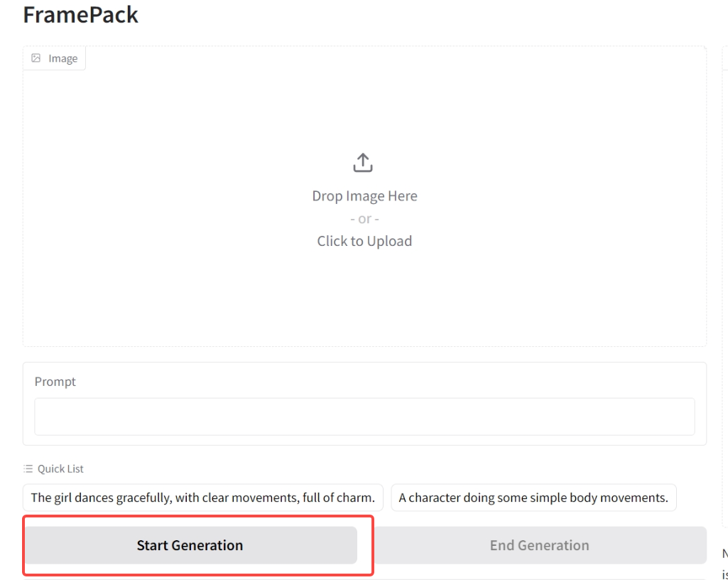The height and width of the screenshot is (580, 728).
Task: Click the Prompt field label
Action: [55, 382]
